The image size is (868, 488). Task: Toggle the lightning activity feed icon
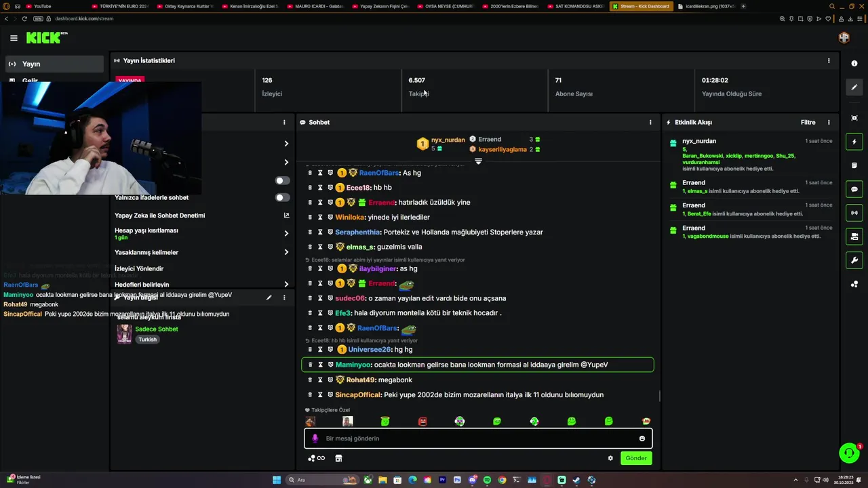click(x=854, y=142)
